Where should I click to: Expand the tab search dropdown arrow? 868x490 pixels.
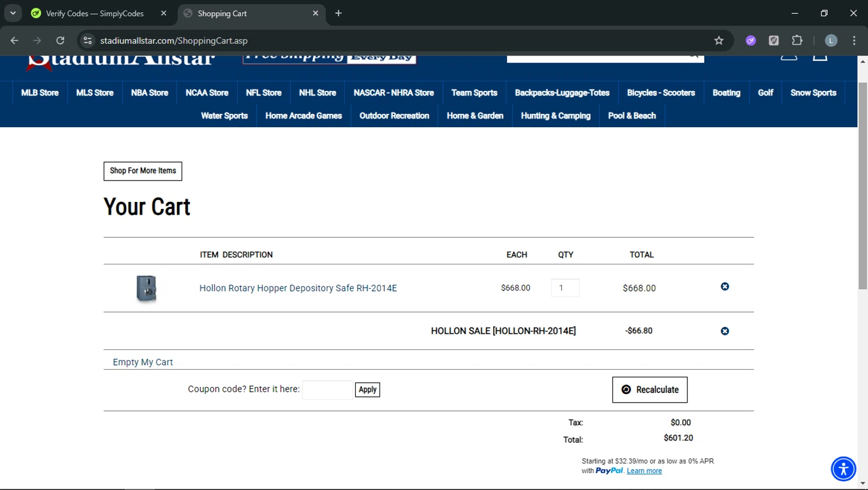pyautogui.click(x=13, y=13)
